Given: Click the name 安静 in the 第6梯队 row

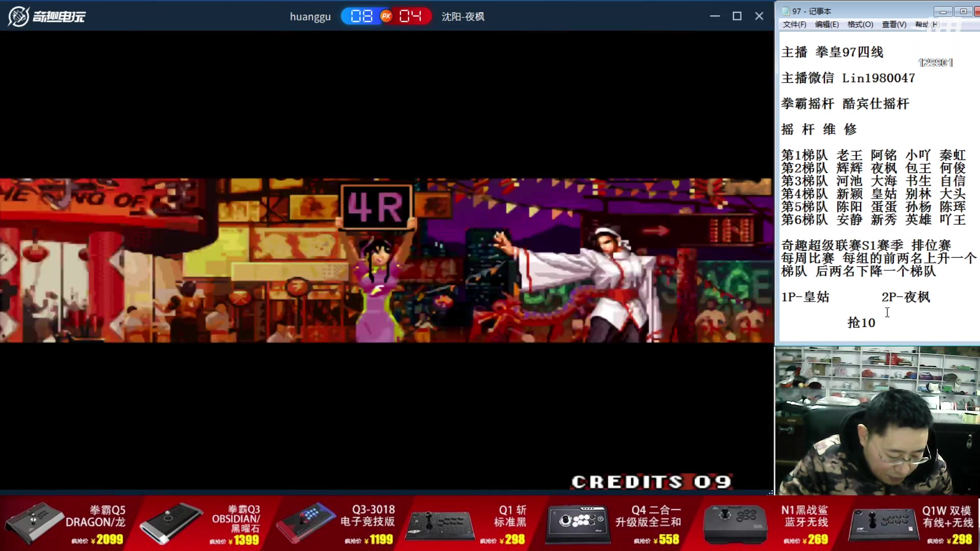Looking at the screenshot, I should click(x=849, y=219).
